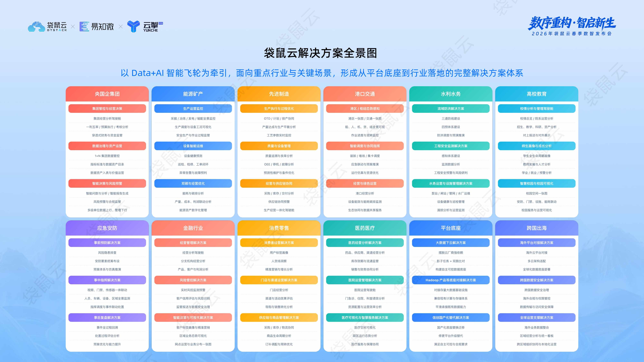The height and width of the screenshot is (362, 644).
Task: Click the 风险管控解决方案 pill
Action: click(193, 280)
